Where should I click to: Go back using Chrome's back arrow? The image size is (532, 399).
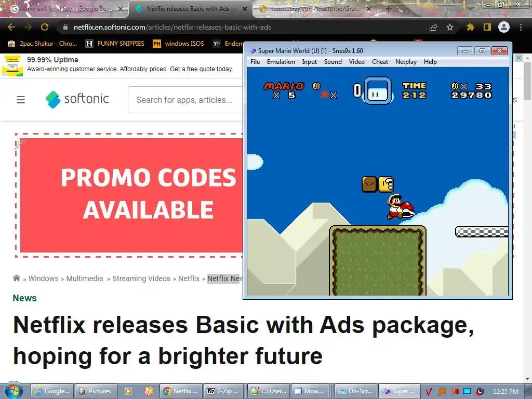(x=11, y=27)
